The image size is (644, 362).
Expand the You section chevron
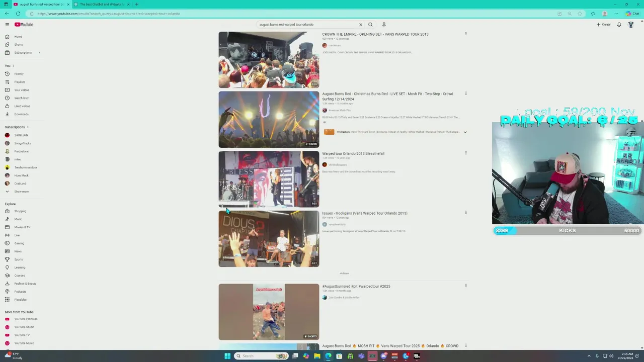tap(13, 66)
